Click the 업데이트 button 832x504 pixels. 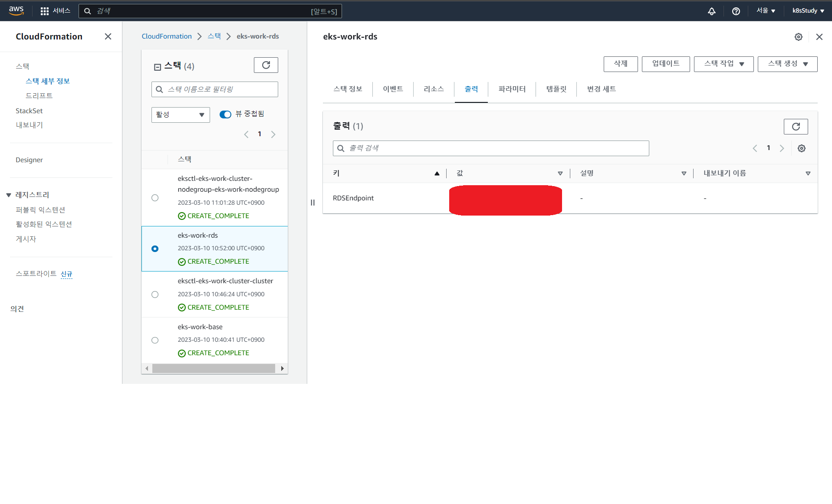pyautogui.click(x=666, y=64)
